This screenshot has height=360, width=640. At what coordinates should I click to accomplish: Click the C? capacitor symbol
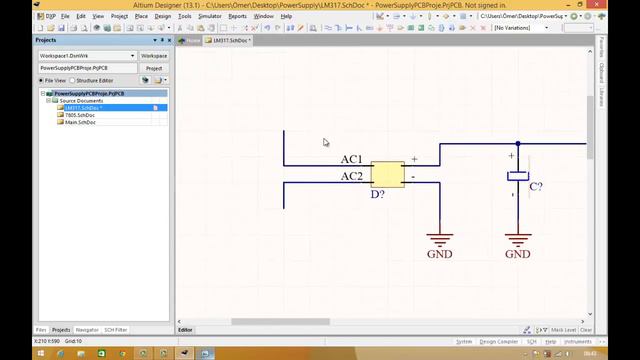pyautogui.click(x=518, y=176)
